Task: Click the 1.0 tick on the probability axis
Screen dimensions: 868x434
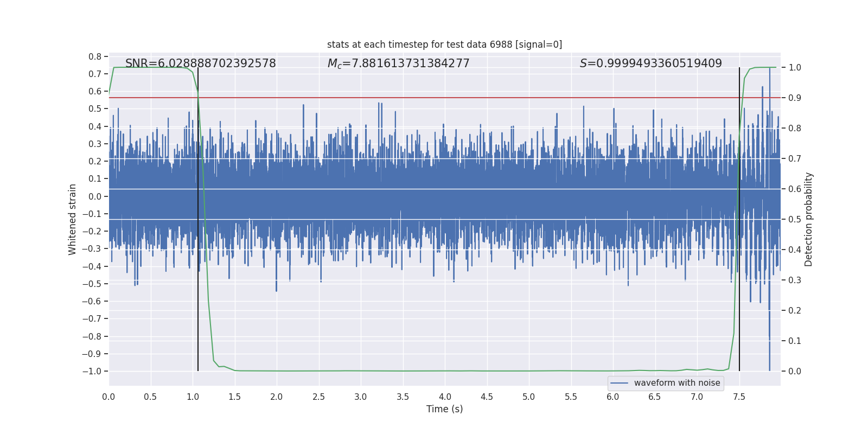Action: point(795,68)
